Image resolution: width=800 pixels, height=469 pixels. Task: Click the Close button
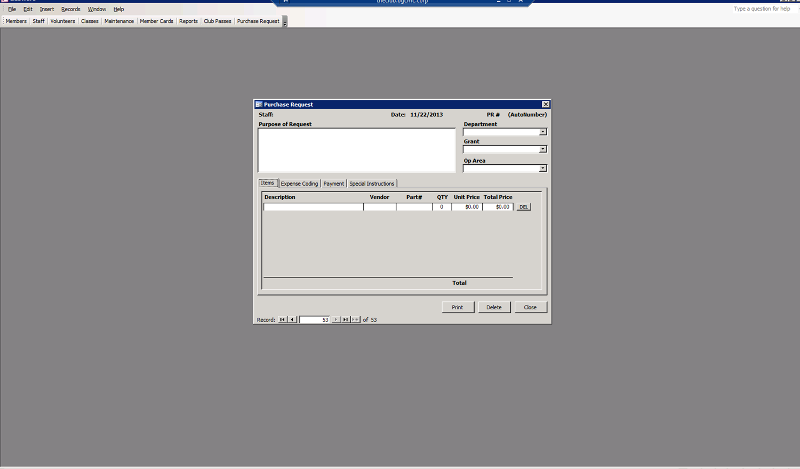[x=531, y=307]
